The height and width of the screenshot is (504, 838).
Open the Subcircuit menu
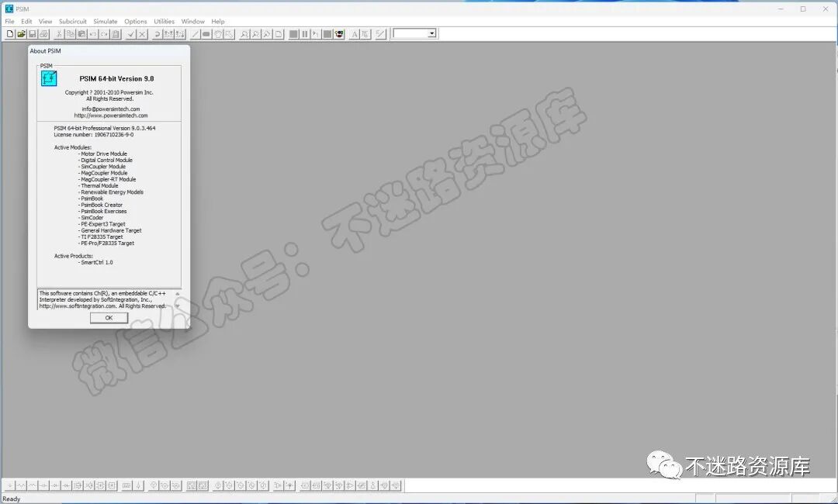click(73, 22)
